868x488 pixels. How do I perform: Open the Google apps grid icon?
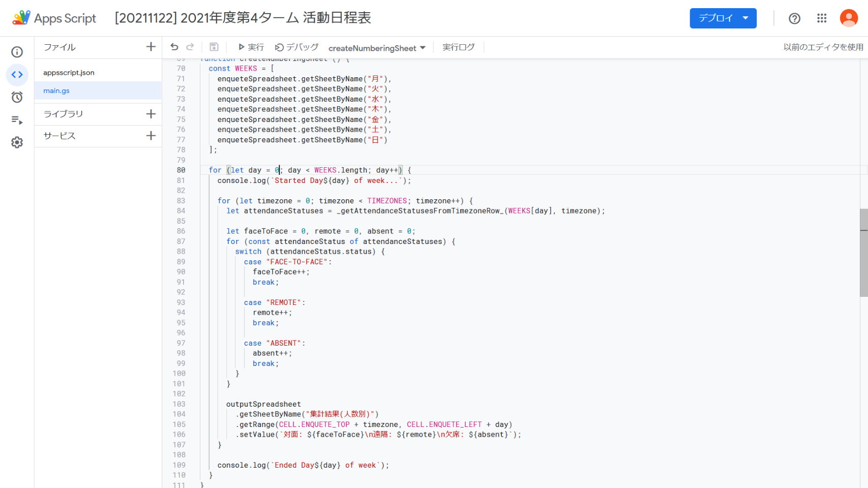pyautogui.click(x=822, y=18)
